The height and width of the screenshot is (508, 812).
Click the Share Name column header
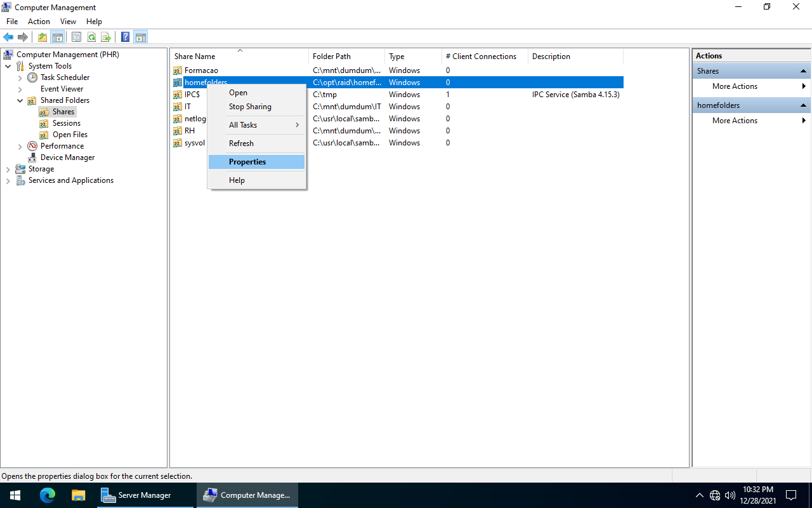[x=194, y=56]
